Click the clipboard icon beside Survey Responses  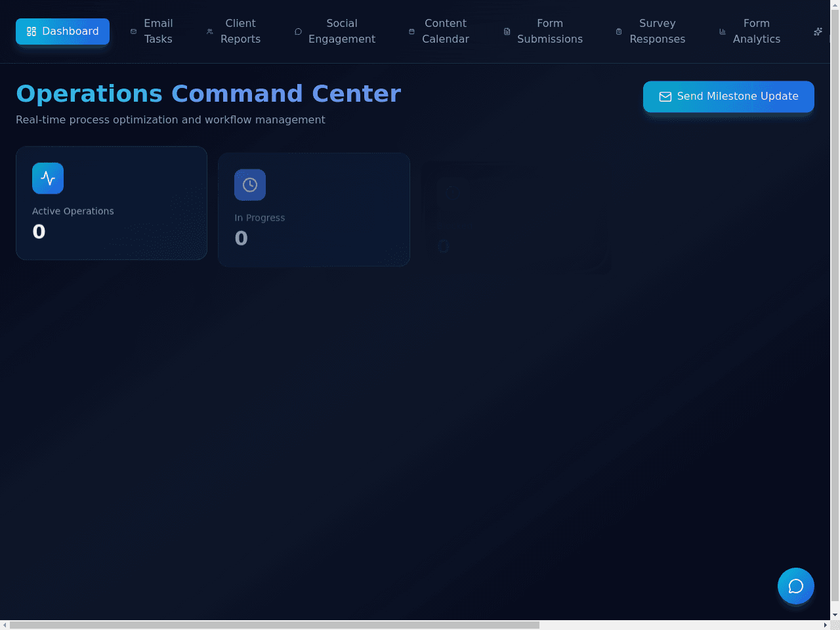click(619, 31)
